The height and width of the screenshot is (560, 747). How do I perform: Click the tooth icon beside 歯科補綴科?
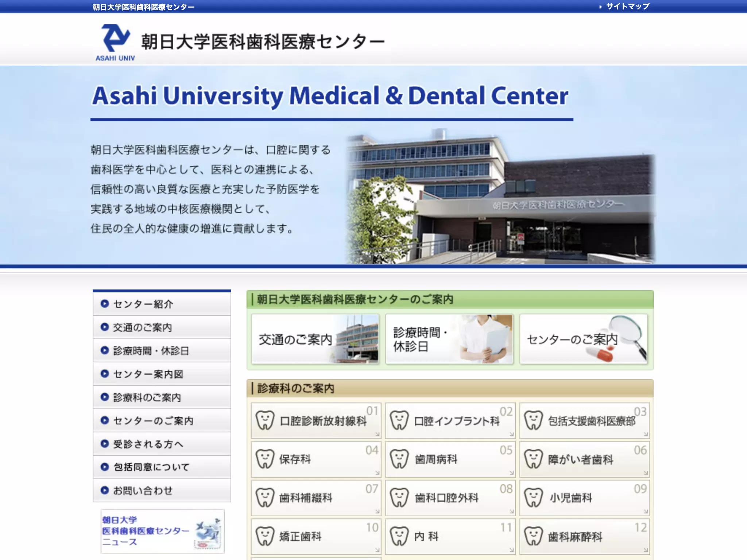265,498
